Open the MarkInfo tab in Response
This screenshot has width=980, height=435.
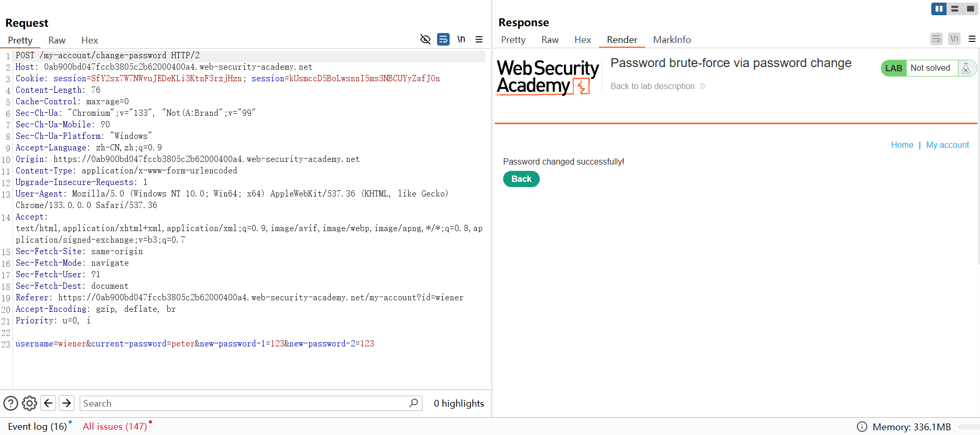point(671,40)
